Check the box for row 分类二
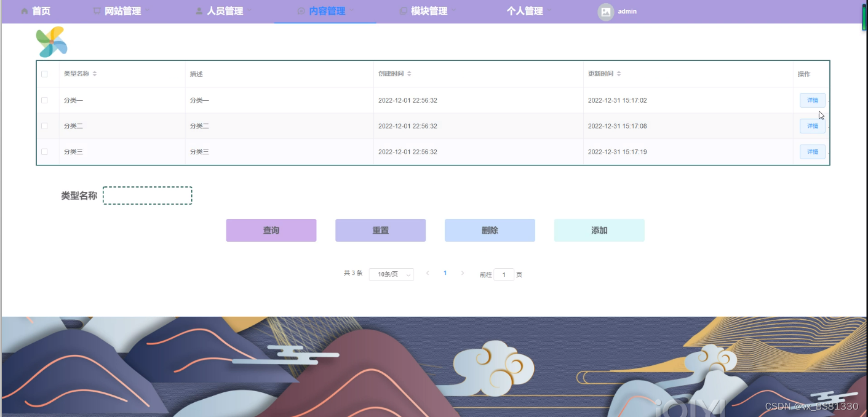The width and height of the screenshot is (868, 417). tap(44, 126)
